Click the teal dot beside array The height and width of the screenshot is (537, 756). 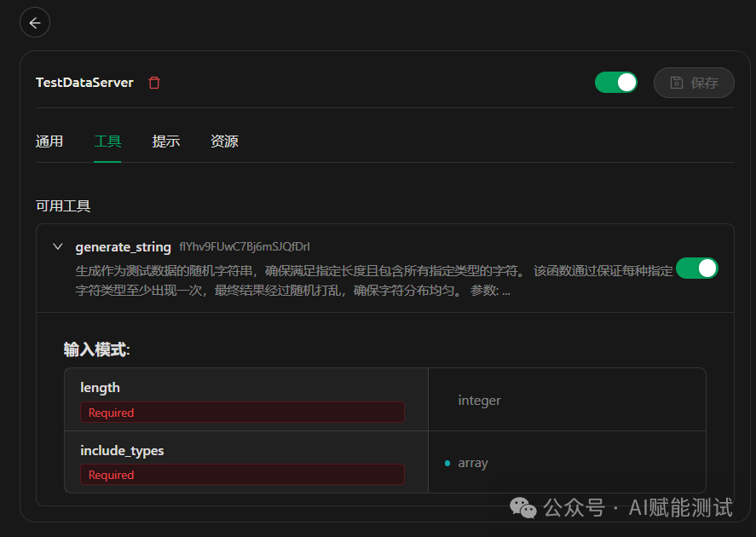[447, 463]
